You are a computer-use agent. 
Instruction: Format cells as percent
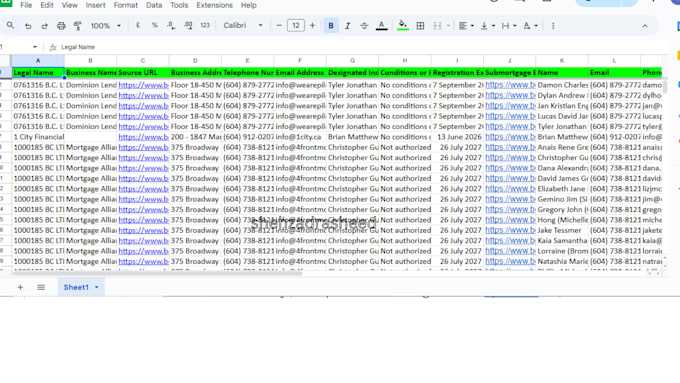point(154,26)
